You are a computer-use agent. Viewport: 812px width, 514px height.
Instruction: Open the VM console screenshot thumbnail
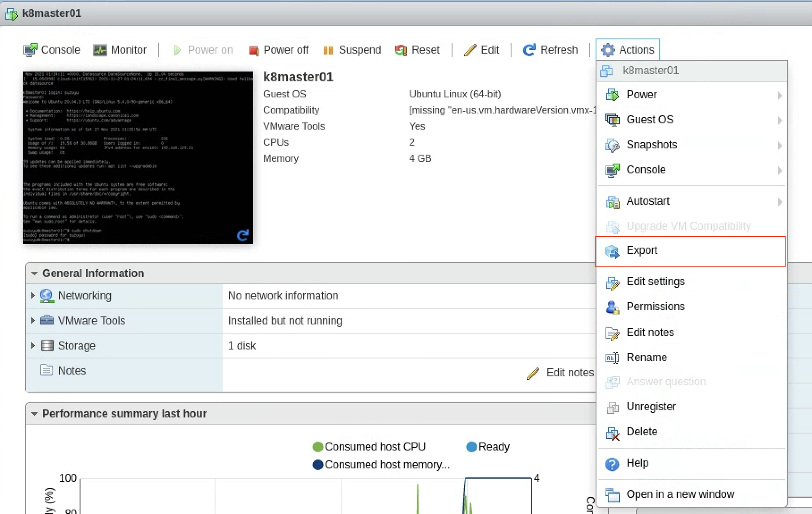138,158
